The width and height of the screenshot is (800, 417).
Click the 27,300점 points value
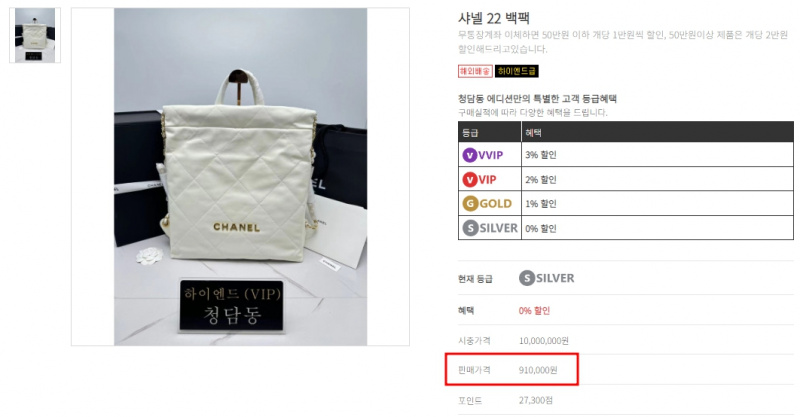[x=535, y=400]
